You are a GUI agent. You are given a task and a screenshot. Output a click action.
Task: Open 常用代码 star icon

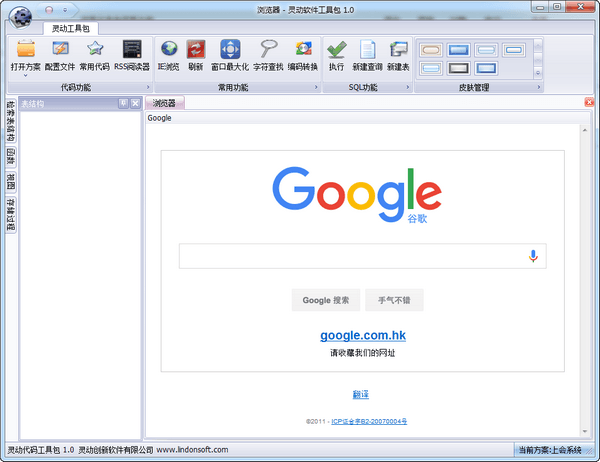click(x=95, y=49)
